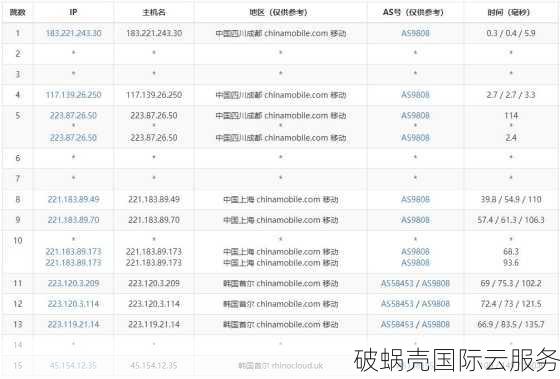560x379 pixels.
Task: Select hostname cell 183.221.243.30
Action: tap(154, 33)
